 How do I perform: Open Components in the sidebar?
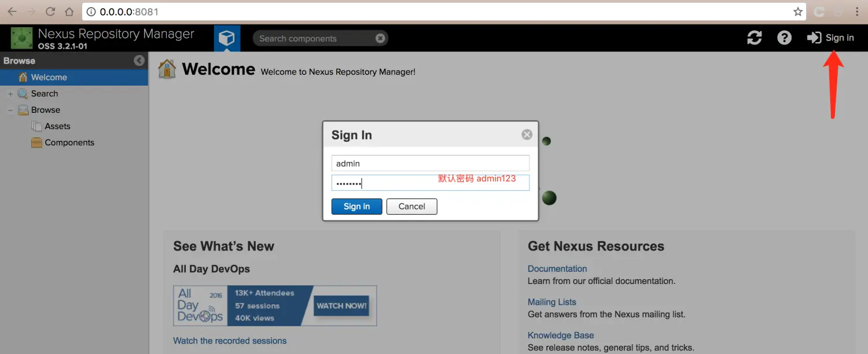coord(69,142)
